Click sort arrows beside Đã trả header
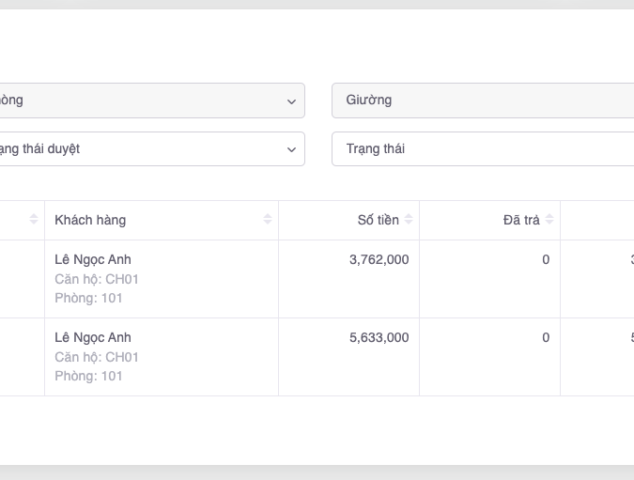Viewport: 634px width, 480px height. tap(549, 220)
